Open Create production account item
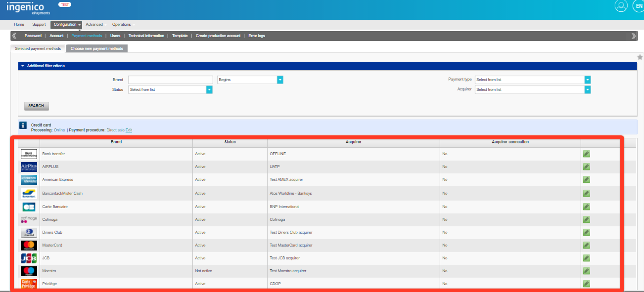 pos(218,36)
